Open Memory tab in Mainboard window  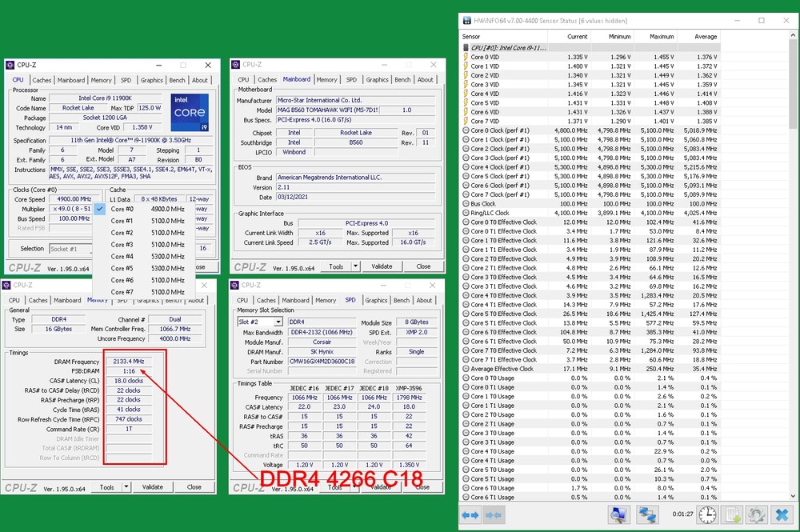tap(326, 79)
